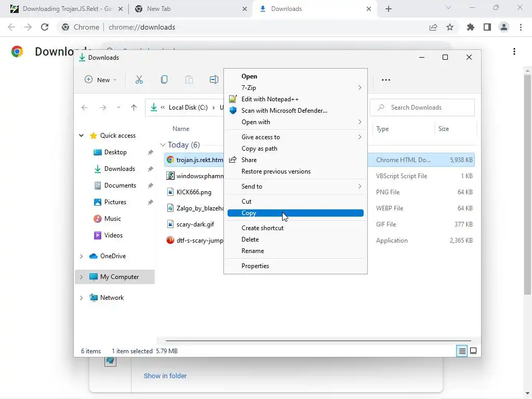532x399 pixels.
Task: Expand the Give access to submenu
Action: point(295,137)
